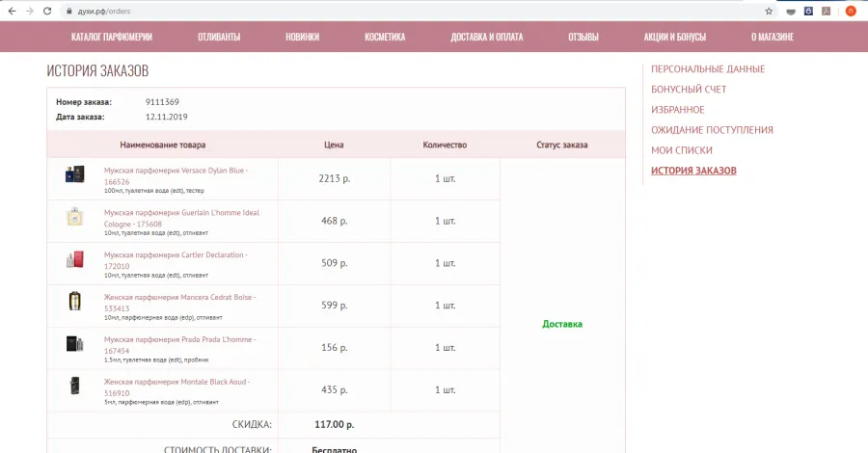Screen dimensions: 868x453
Task: Click Versace Dylan Blue product thumbnail
Action: 74,174
